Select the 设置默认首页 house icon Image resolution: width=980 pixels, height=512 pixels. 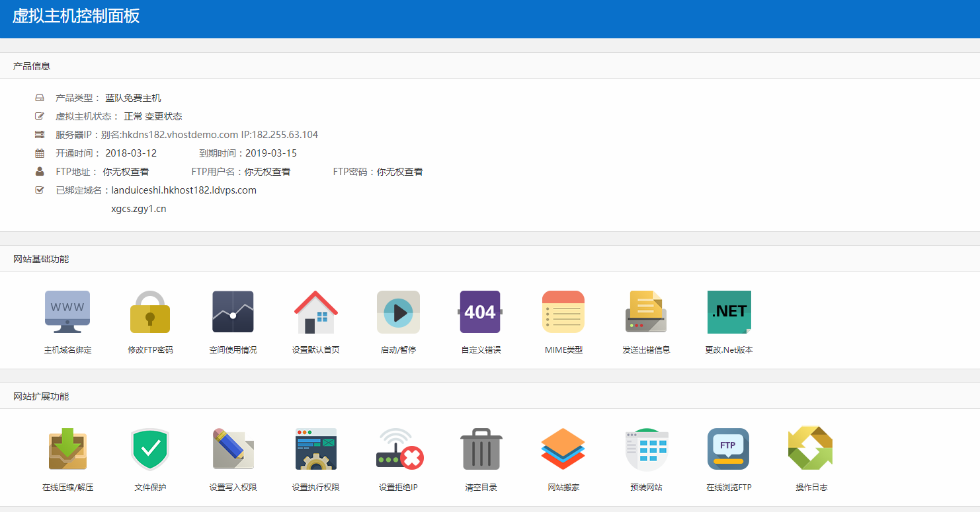click(315, 312)
